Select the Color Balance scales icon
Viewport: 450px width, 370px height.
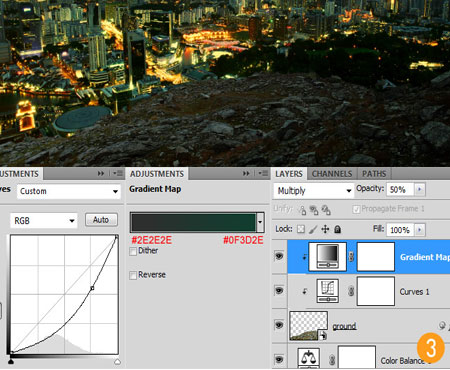tap(309, 358)
